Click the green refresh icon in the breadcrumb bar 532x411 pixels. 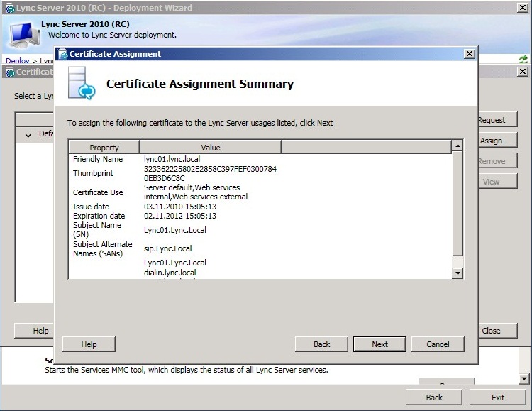tap(523, 60)
